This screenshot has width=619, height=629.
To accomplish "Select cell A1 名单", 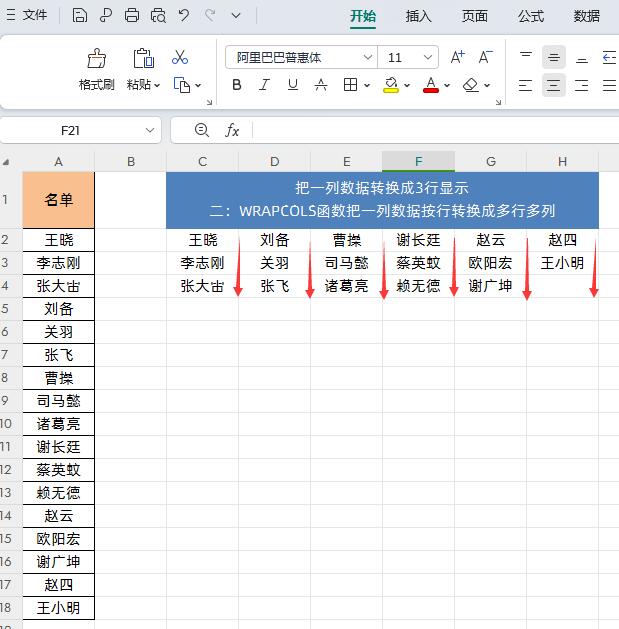I will point(59,200).
